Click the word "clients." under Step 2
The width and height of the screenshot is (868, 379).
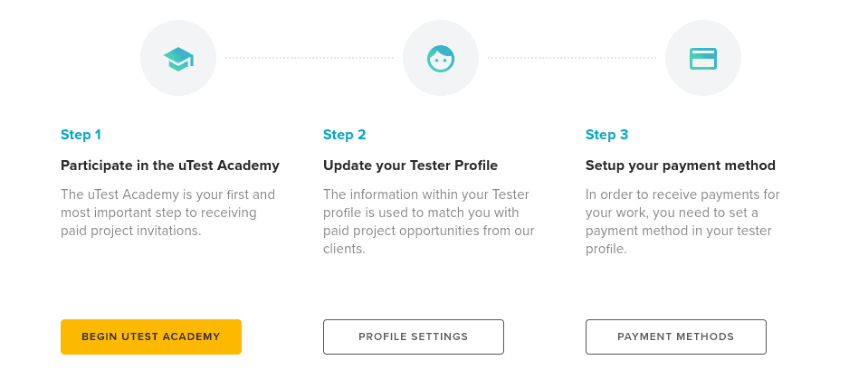(x=344, y=249)
